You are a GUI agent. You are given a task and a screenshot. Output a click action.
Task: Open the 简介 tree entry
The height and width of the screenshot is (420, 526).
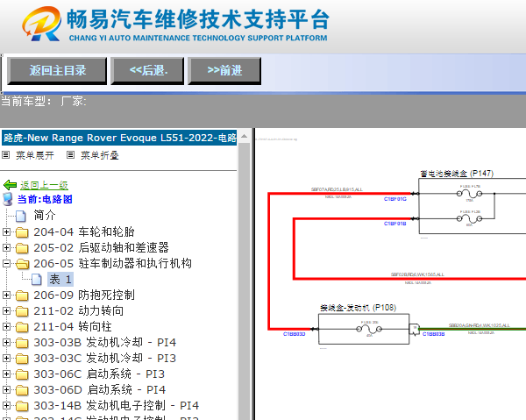[45, 215]
